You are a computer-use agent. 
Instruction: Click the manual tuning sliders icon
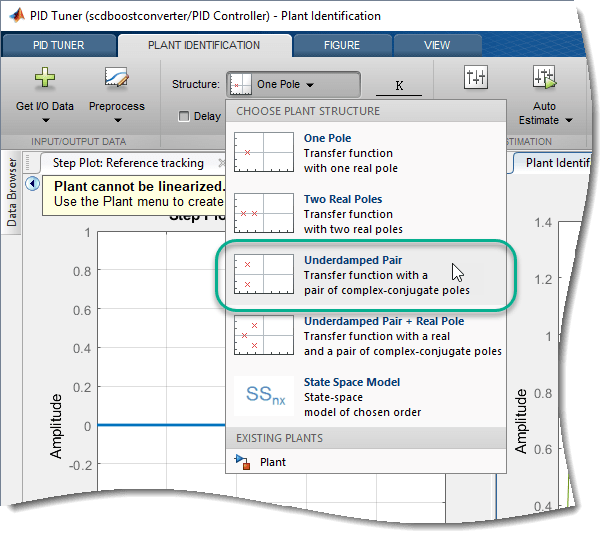[x=476, y=77]
